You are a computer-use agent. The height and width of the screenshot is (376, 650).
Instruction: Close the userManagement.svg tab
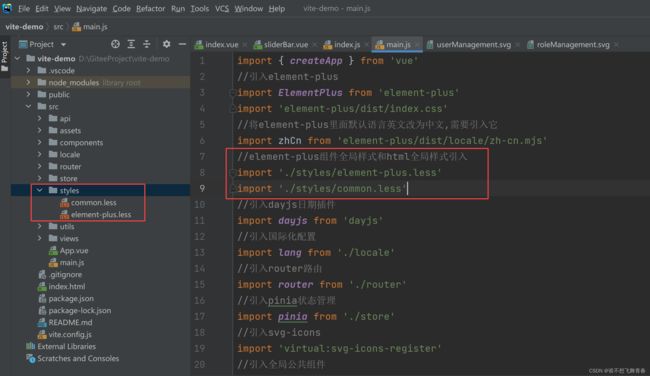517,44
